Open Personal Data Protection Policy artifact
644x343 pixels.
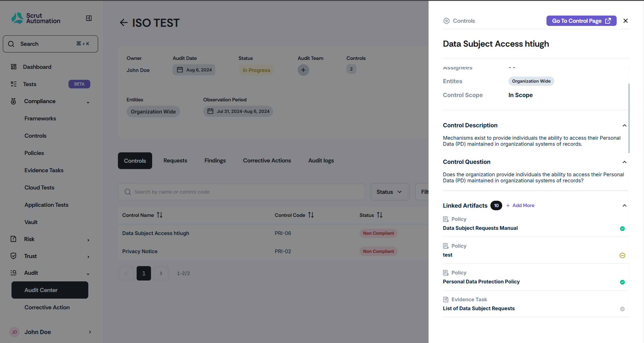481,282
